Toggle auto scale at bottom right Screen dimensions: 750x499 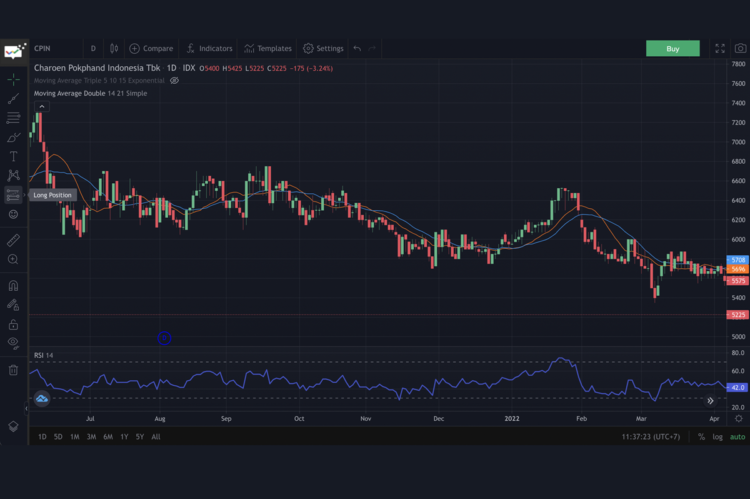click(737, 437)
